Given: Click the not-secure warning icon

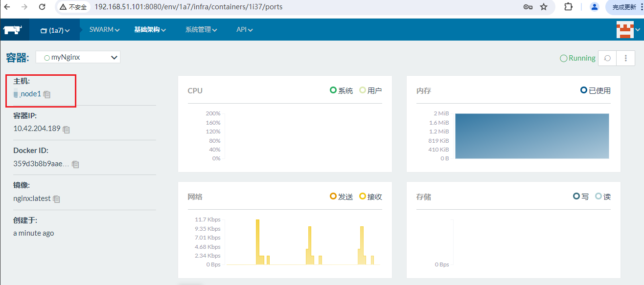Looking at the screenshot, I should (64, 7).
